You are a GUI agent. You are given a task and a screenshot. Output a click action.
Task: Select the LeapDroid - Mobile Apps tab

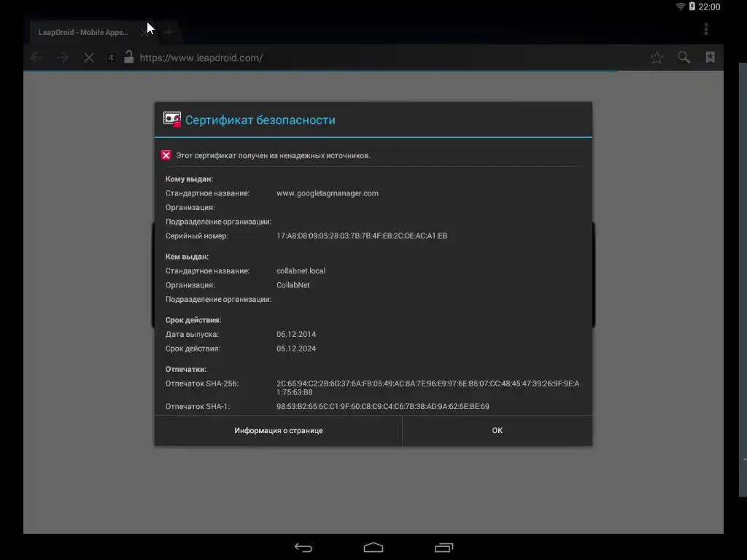coord(83,32)
